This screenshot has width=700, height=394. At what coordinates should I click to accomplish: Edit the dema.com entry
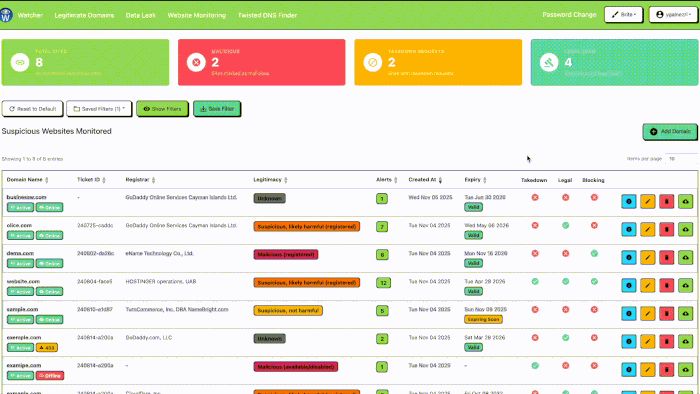point(647,257)
